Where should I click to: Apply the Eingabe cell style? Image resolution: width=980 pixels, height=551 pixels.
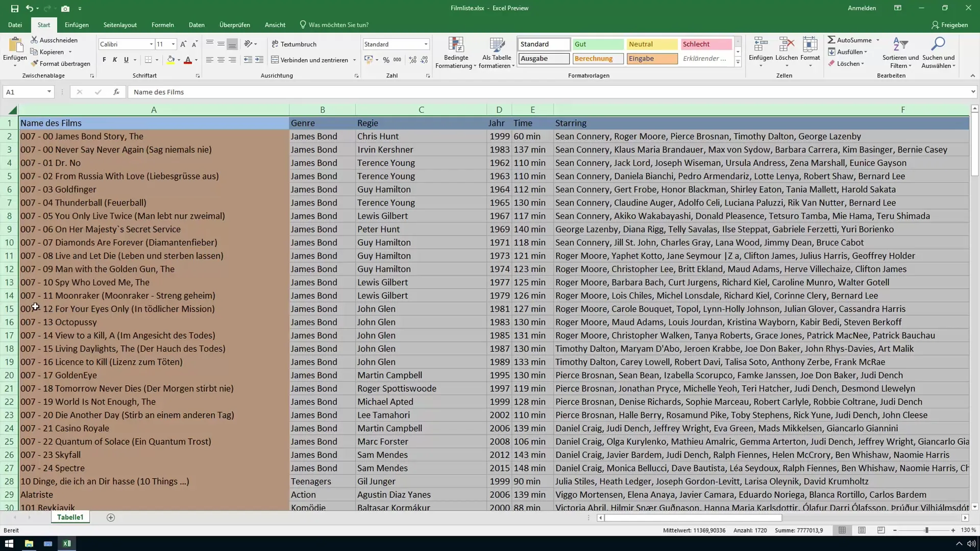pos(652,59)
